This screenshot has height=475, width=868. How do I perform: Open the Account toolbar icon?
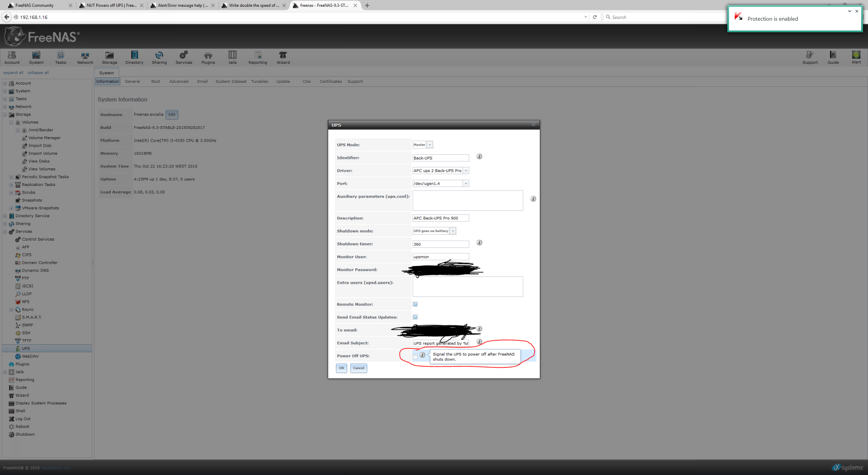[12, 57]
